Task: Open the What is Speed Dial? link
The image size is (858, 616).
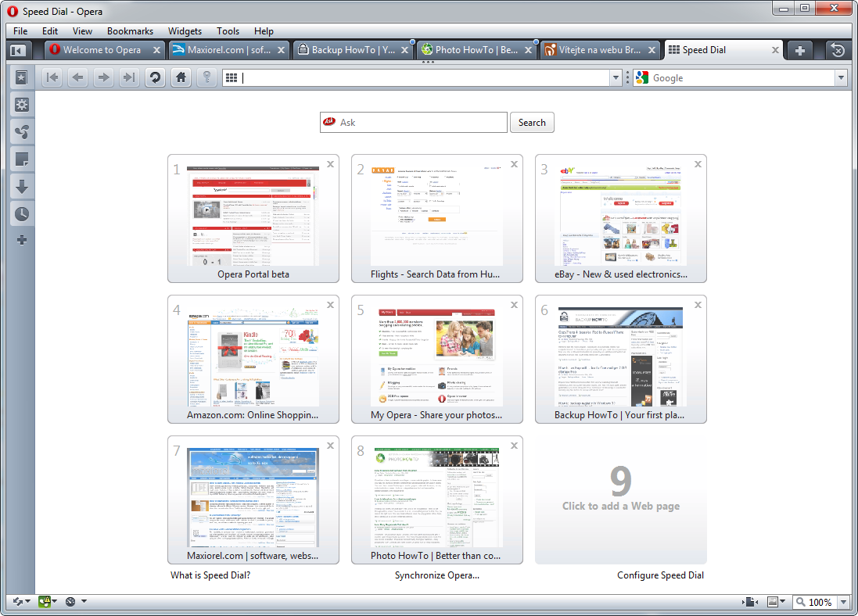Action: [210, 575]
